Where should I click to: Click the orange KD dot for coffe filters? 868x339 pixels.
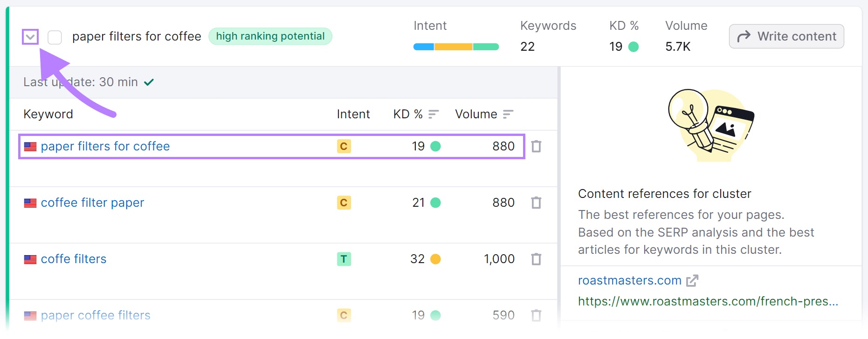point(435,259)
